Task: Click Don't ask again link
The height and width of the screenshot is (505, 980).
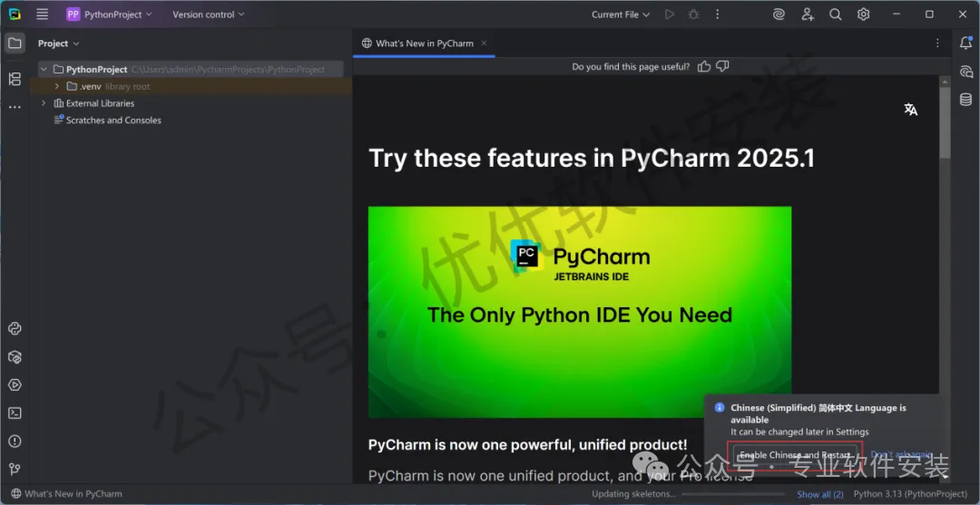Action: [901, 454]
